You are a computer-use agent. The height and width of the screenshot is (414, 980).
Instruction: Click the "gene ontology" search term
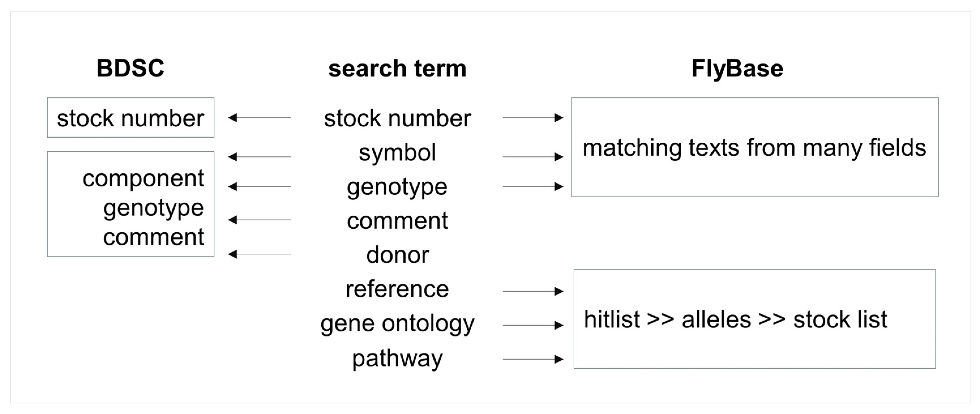pyautogui.click(x=397, y=323)
